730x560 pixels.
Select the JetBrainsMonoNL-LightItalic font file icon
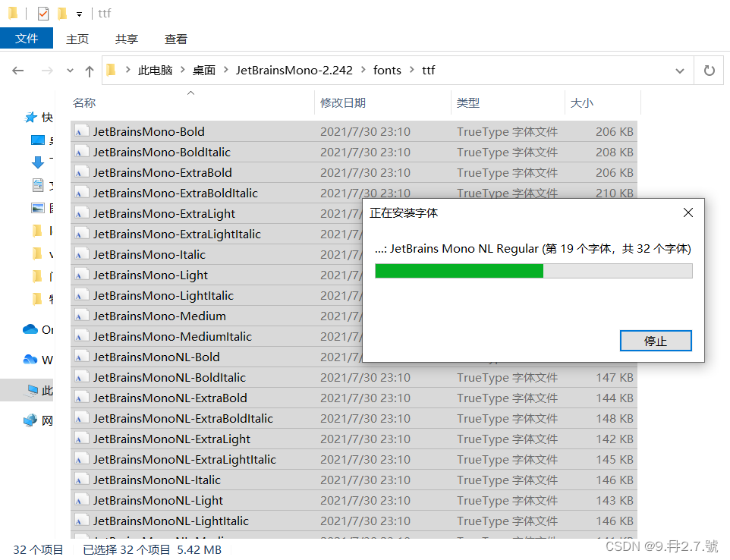pyautogui.click(x=81, y=521)
